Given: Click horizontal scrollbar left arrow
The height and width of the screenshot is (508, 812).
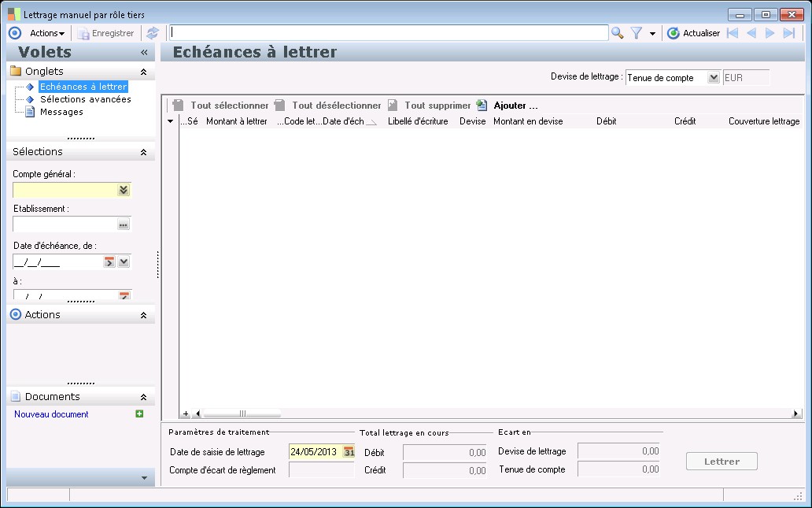Looking at the screenshot, I should 197,413.
